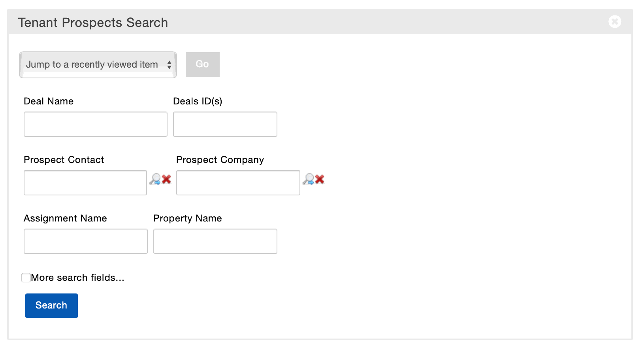Open the Prospect Company lookup magnifier icon
644x352 pixels.
tap(308, 180)
